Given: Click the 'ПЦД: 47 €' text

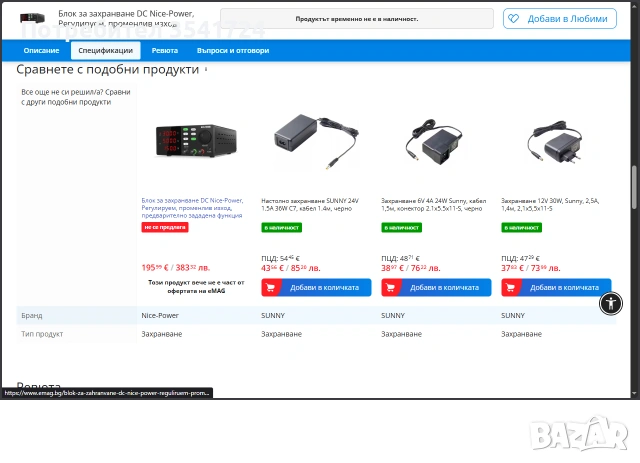Looking at the screenshot, I should tap(520, 258).
